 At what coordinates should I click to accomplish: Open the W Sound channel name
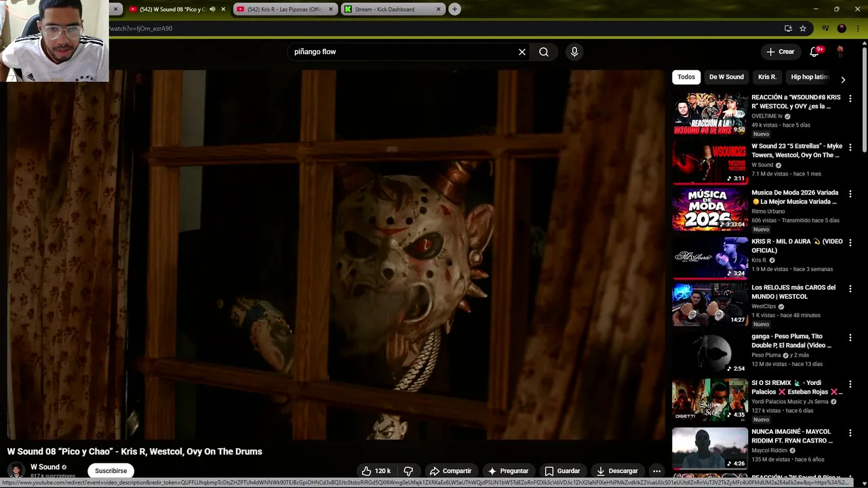point(45,467)
